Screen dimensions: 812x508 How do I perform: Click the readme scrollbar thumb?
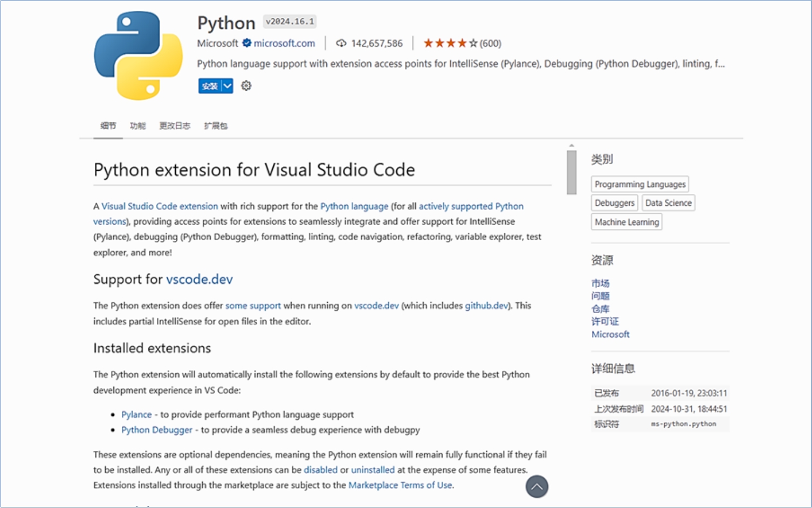click(572, 172)
